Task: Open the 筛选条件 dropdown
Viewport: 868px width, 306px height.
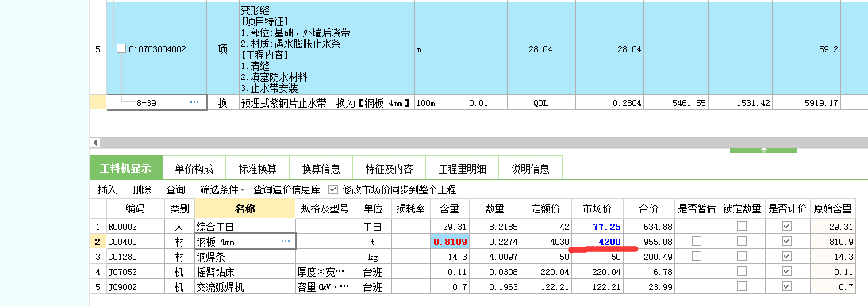Action: pyautogui.click(x=222, y=189)
